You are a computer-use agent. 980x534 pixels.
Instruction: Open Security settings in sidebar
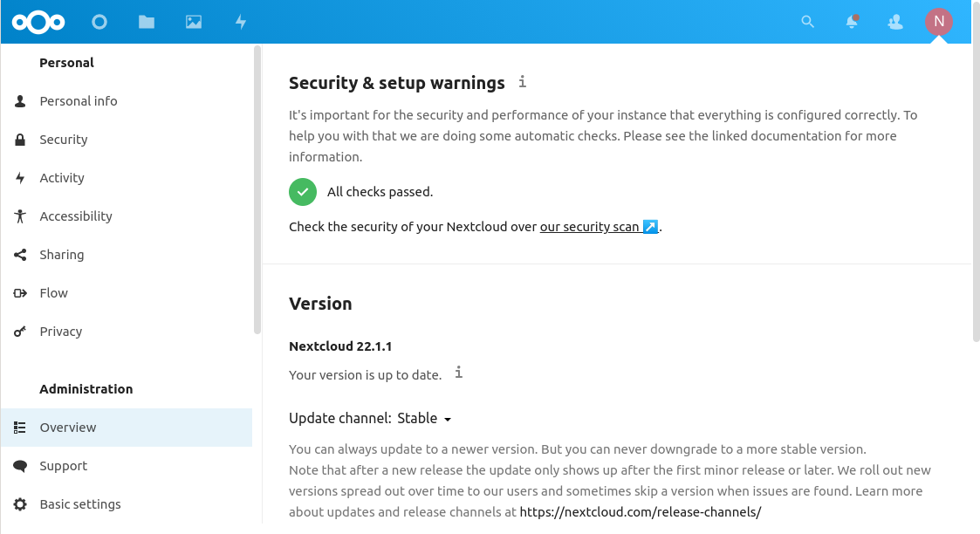(x=127, y=140)
